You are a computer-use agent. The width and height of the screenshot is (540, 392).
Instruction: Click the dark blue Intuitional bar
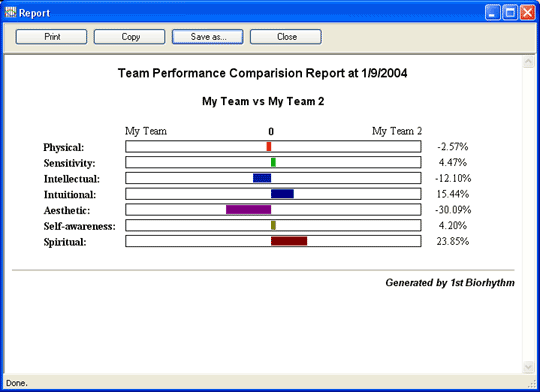pyautogui.click(x=282, y=194)
